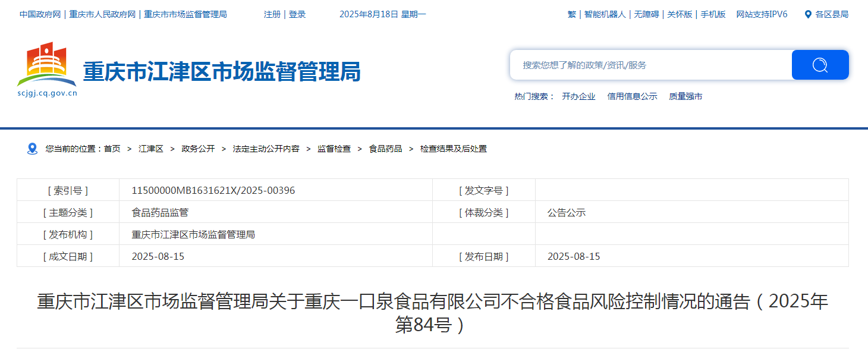Open the 手机版 mobile version
This screenshot has height=349, width=868.
click(713, 14)
